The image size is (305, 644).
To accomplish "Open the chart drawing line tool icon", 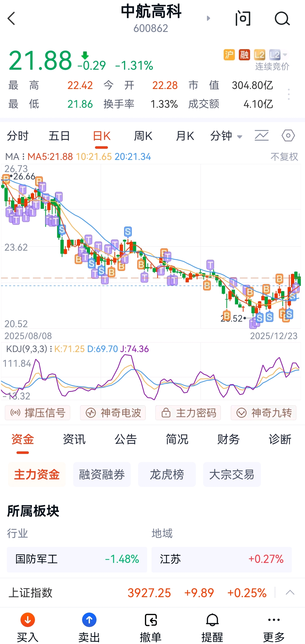I will 262,136.
